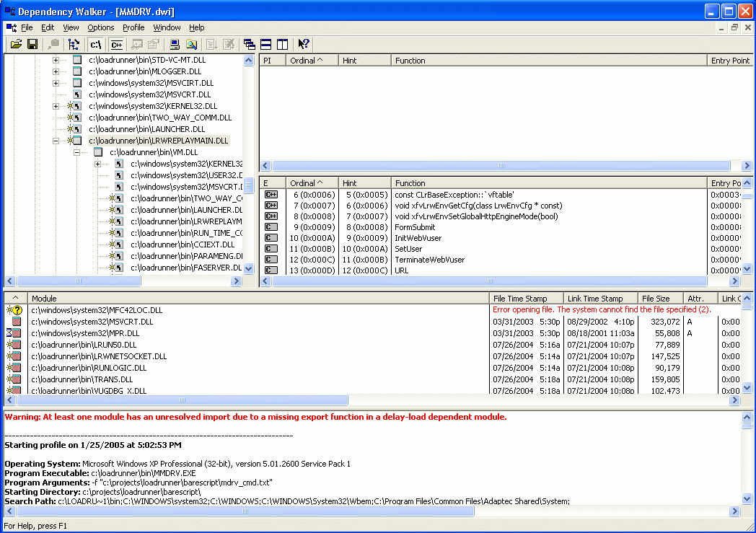Select c:\loadrunner\bin\TRANS.DLL in module list
Screen dimensions: 756x533
tap(82, 379)
